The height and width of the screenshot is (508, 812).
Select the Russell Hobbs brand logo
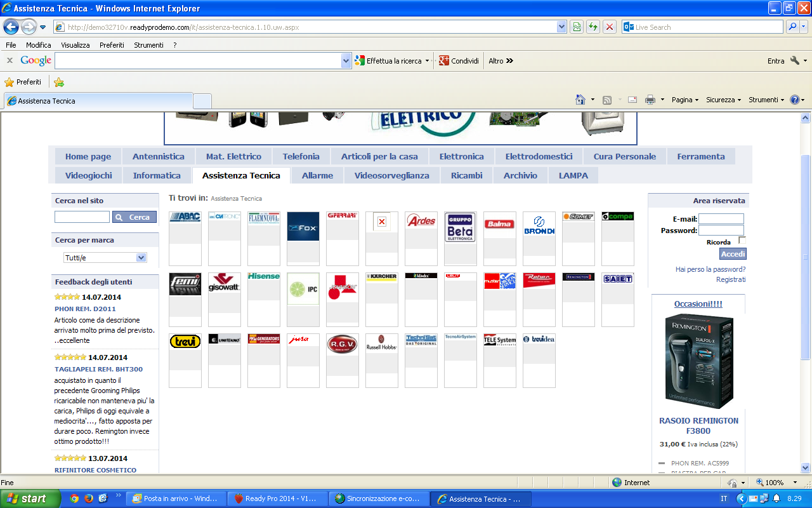click(x=382, y=343)
